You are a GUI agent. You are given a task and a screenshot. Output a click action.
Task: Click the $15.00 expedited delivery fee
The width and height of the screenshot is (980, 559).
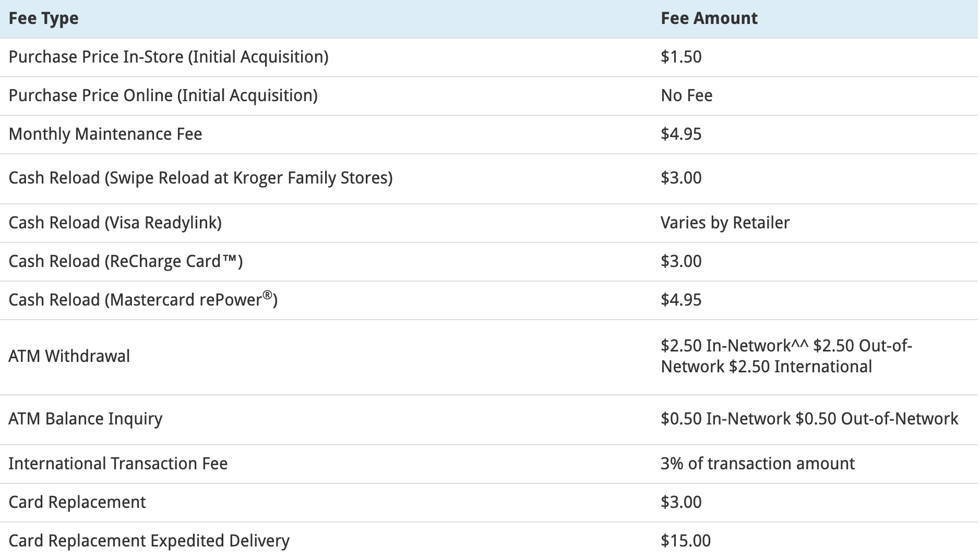coord(686,541)
